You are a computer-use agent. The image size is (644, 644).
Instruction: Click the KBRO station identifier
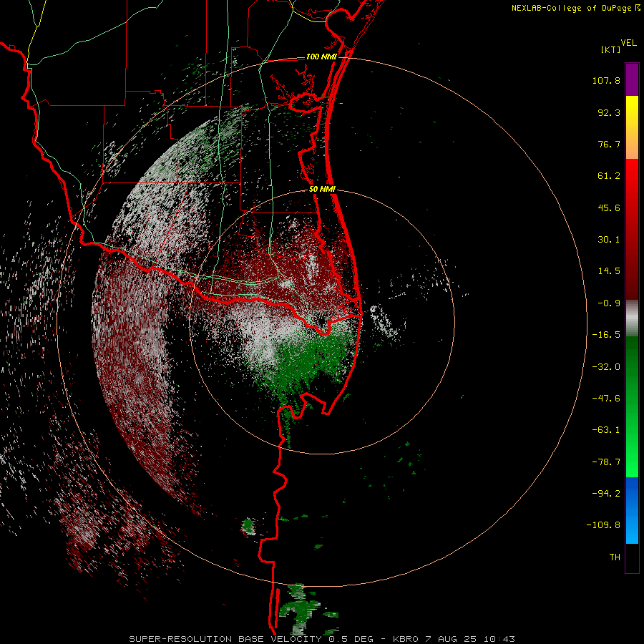click(406, 639)
